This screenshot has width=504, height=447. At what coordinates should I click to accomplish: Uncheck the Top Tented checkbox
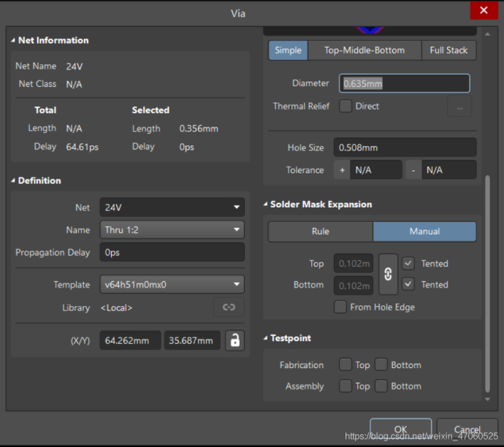point(408,264)
